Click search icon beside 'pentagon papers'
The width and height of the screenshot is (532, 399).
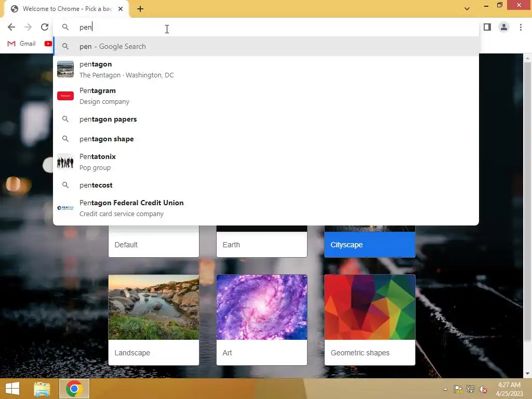[x=65, y=119]
